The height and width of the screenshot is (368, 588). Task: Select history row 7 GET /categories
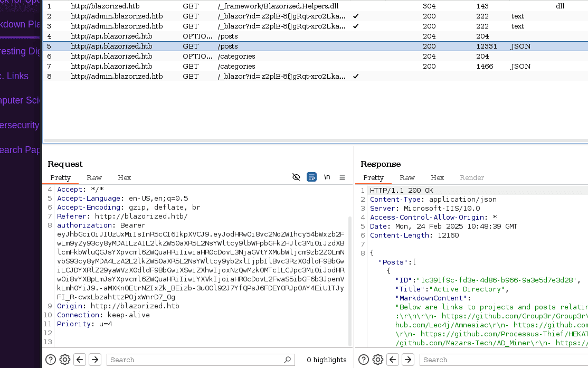[315, 67]
